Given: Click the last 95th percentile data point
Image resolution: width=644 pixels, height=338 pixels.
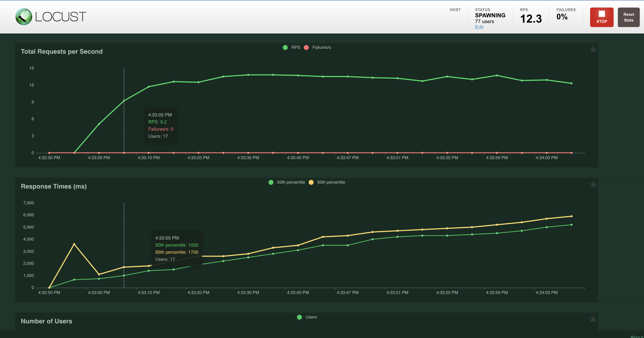Looking at the screenshot, I should pos(571,216).
